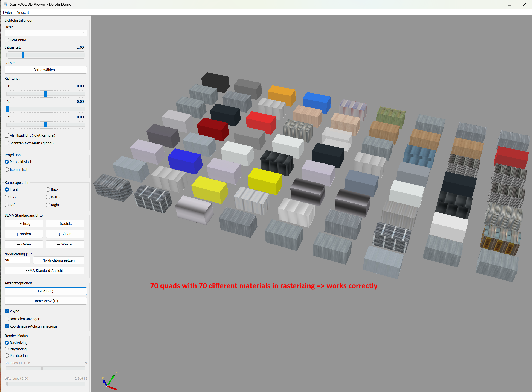
Task: Click Farbe wählen button
Action: (x=46, y=70)
